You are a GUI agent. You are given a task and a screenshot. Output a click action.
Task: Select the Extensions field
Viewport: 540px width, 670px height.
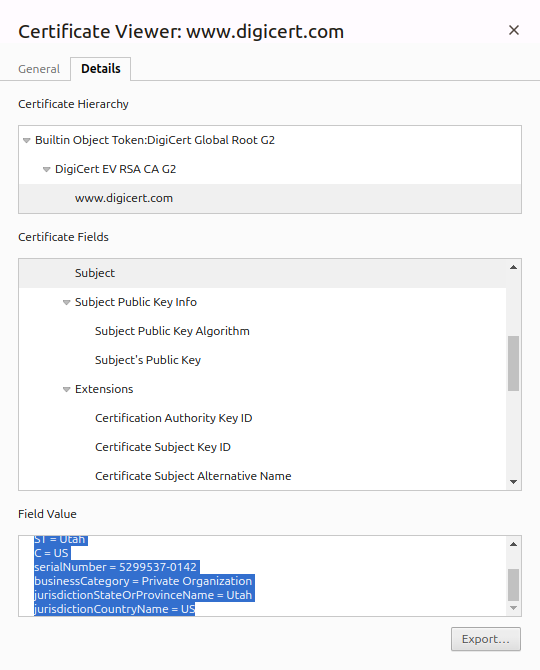[104, 389]
